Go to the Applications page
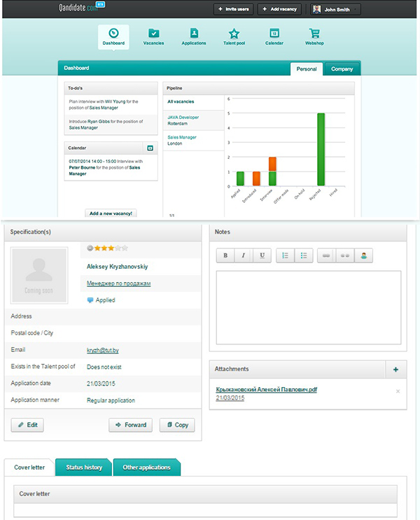This screenshot has height=520, width=420. click(x=194, y=36)
